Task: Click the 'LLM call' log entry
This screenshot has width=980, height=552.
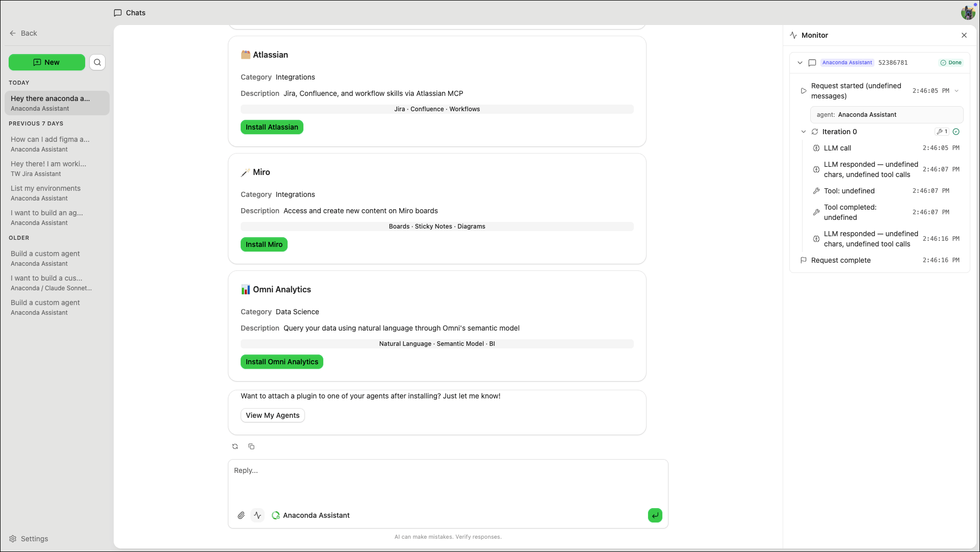Action: (887, 148)
